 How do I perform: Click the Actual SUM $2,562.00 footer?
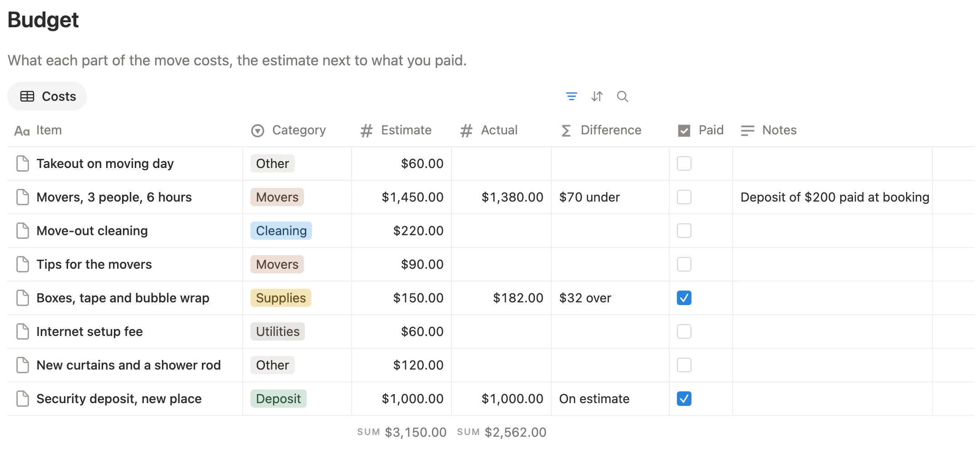(x=502, y=432)
